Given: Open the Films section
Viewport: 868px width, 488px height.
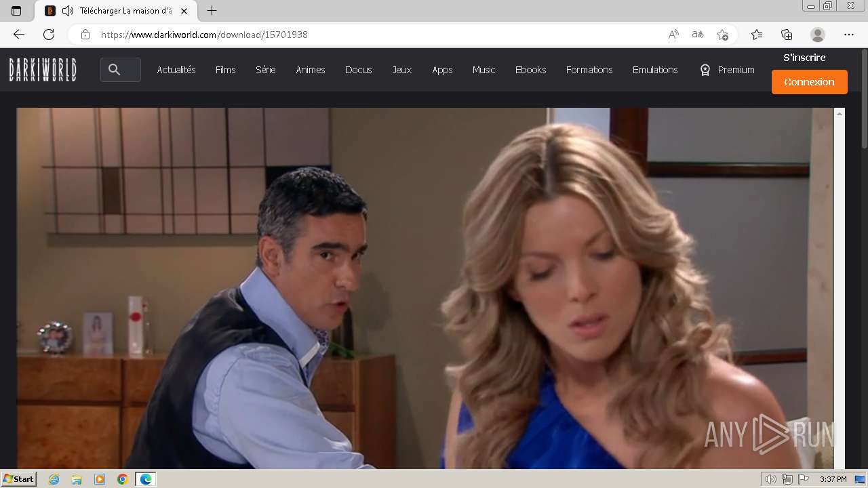Looking at the screenshot, I should click(x=226, y=70).
